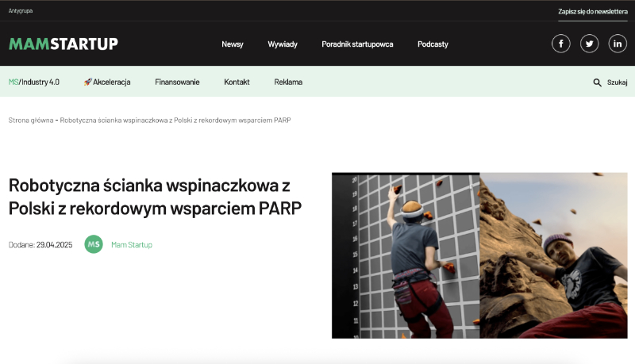Click the climbing wall article image
The height and width of the screenshot is (364, 635).
coord(479,255)
